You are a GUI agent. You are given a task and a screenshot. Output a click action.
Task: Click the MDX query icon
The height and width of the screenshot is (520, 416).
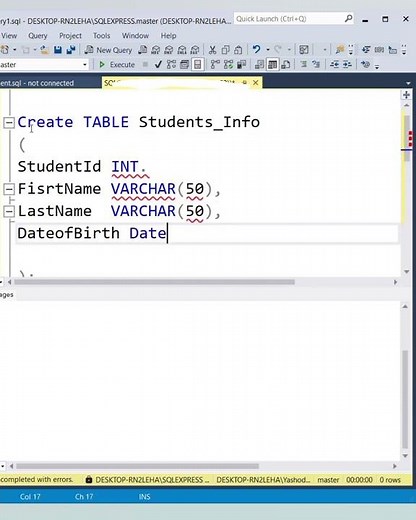tap(156, 50)
